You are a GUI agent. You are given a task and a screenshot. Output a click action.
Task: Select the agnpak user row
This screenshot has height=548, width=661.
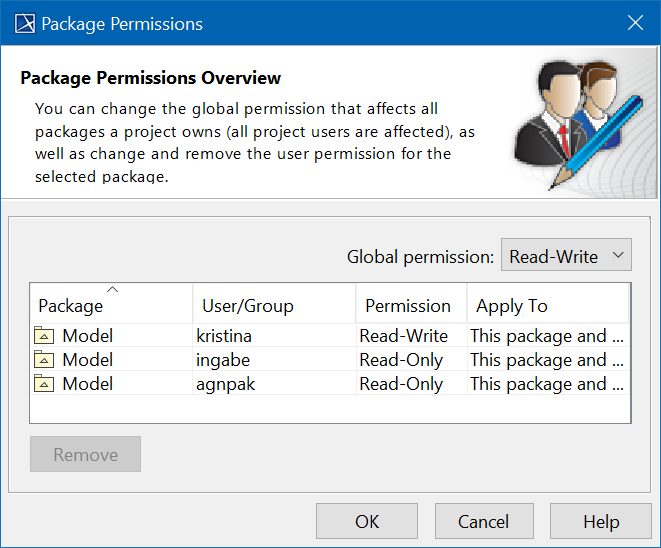pos(225,384)
